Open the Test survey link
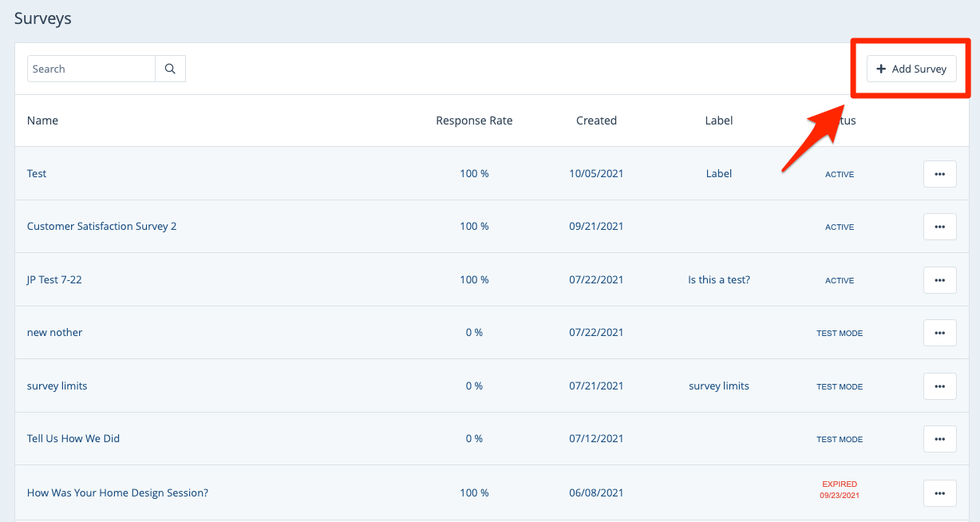980x522 pixels. point(37,174)
